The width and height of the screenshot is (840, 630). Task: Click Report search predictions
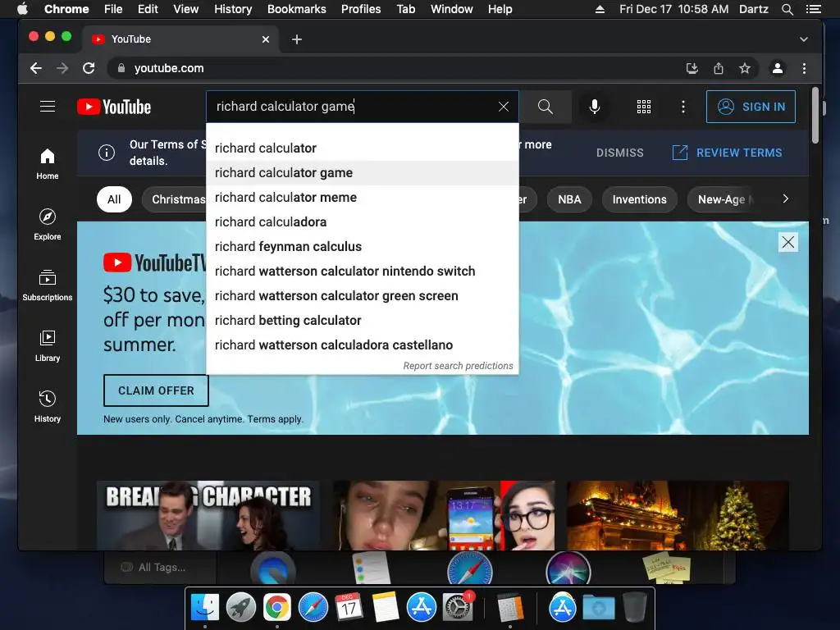coord(458,365)
